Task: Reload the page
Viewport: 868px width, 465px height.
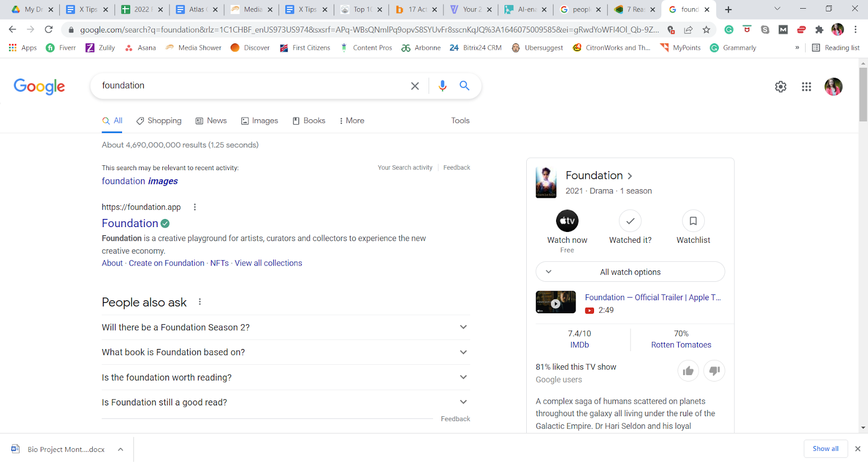Action: [x=49, y=30]
